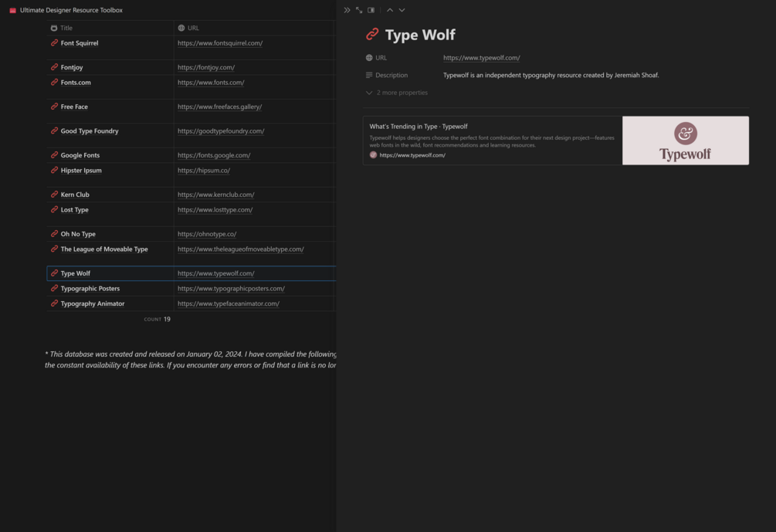Click the Typewolf logo thumbnail
776x532 pixels.
coord(686,141)
